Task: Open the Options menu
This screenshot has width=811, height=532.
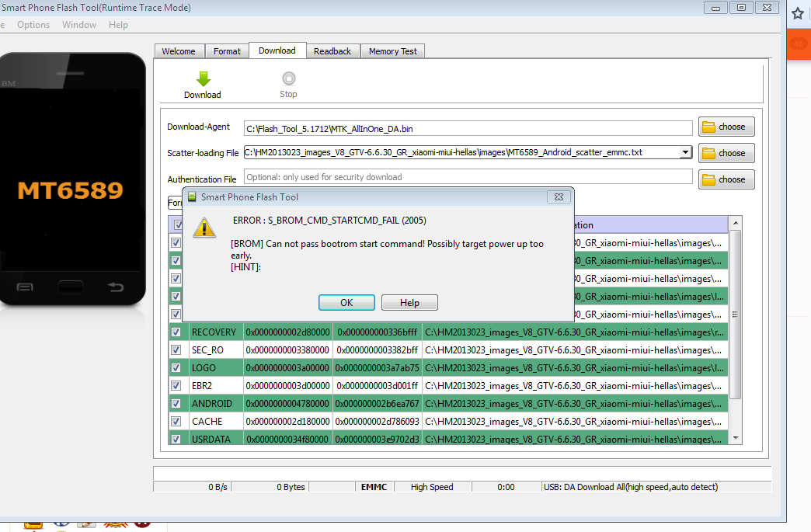Action: point(33,25)
